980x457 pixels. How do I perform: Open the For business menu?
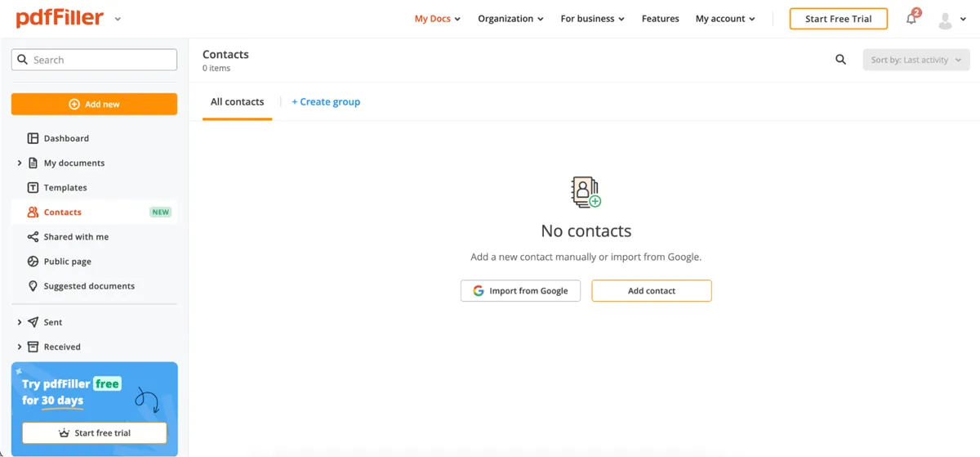click(593, 19)
